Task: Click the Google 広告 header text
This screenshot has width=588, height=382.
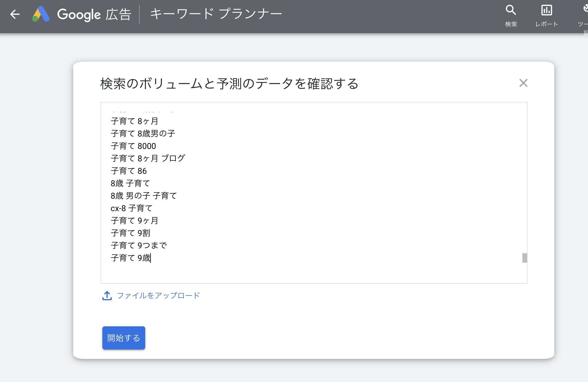Action: [x=94, y=14]
